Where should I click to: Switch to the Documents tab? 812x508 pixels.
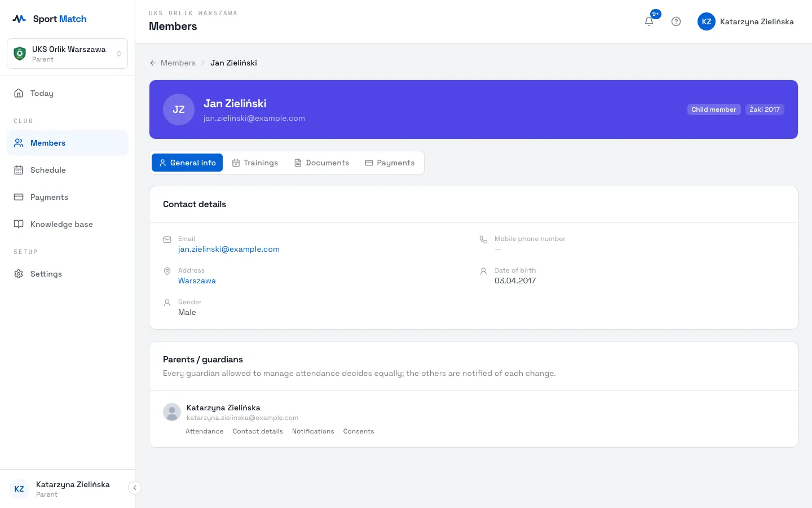(x=321, y=163)
